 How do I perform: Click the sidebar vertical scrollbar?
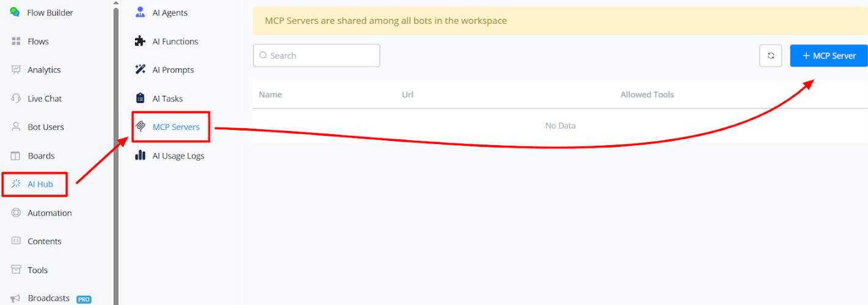tap(116, 152)
